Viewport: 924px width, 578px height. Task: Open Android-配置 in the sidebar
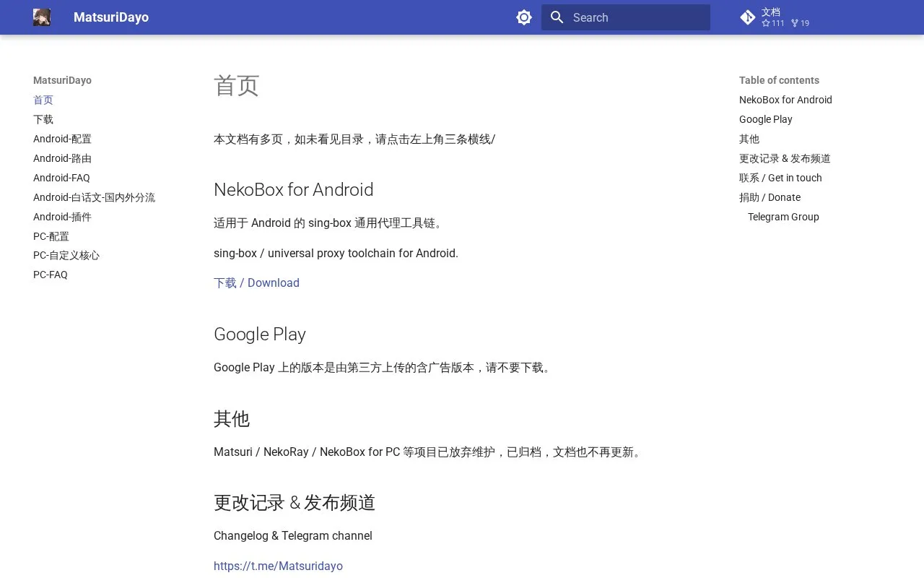coord(62,139)
